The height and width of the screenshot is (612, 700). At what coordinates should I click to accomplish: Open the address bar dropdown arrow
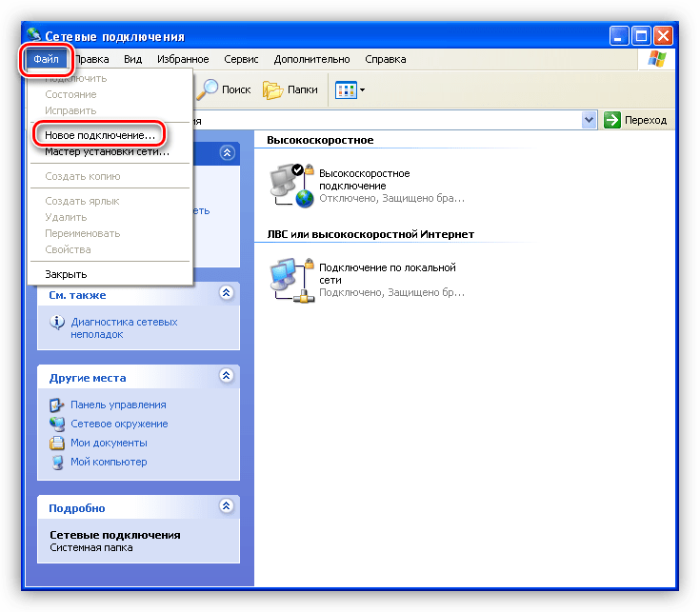pyautogui.click(x=590, y=120)
